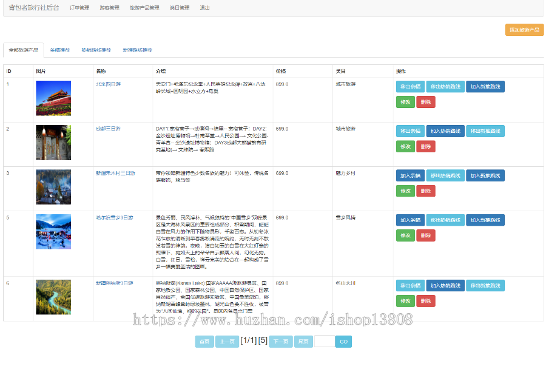Log out via the 退出 link

click(x=205, y=8)
